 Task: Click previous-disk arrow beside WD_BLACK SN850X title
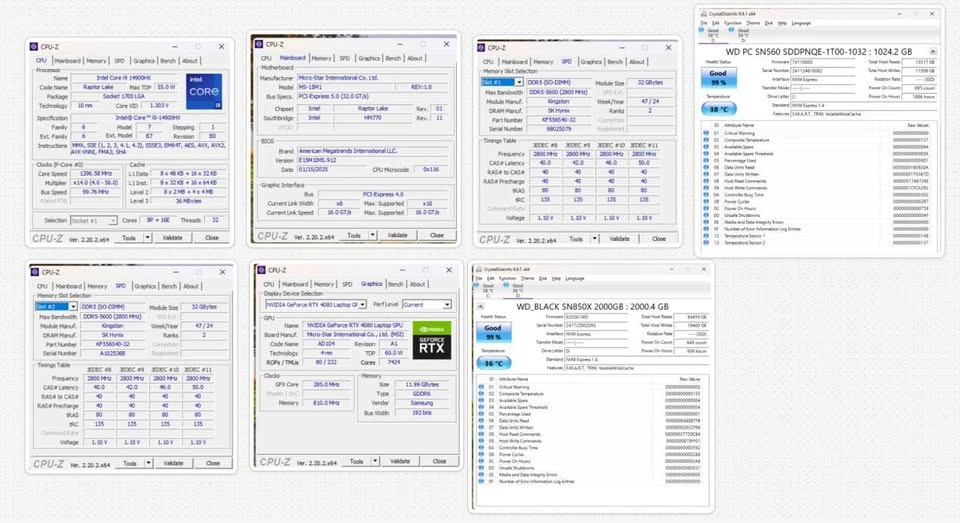pos(481,306)
